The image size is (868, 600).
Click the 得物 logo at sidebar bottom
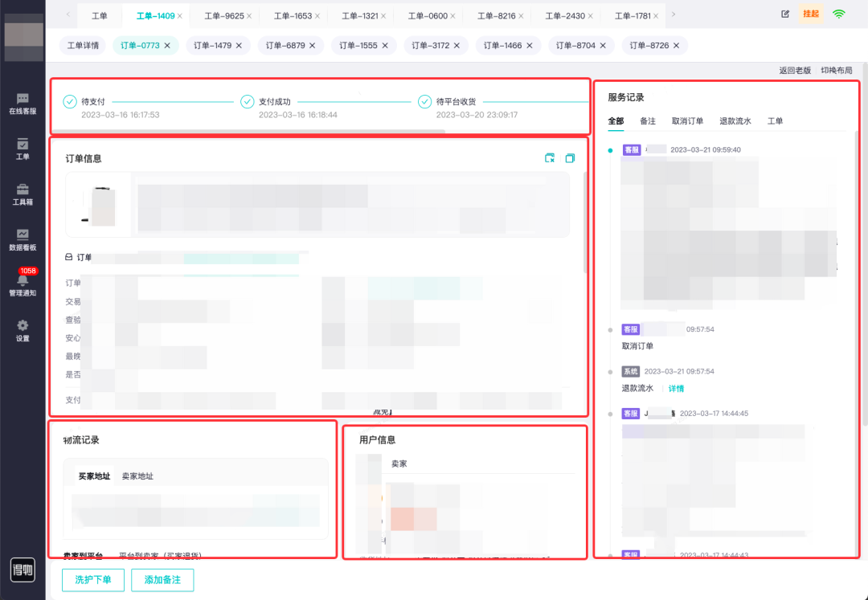[x=23, y=569]
